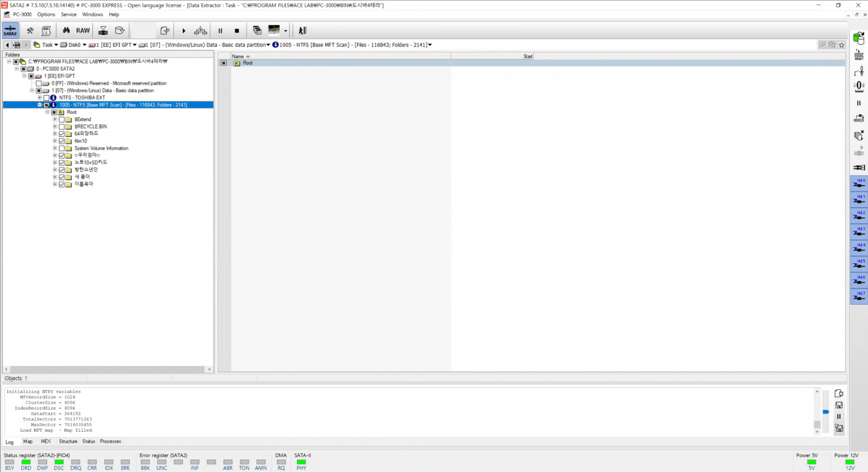Click the SATA2 port toolbar button
868x472 pixels.
[10, 31]
